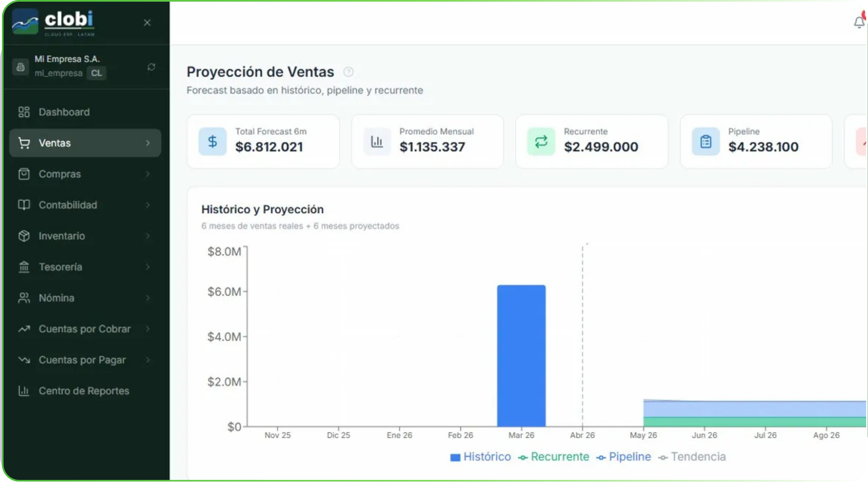This screenshot has width=868, height=482.
Task: Click the help icon beside Proyección de Ventas
Action: [x=348, y=72]
